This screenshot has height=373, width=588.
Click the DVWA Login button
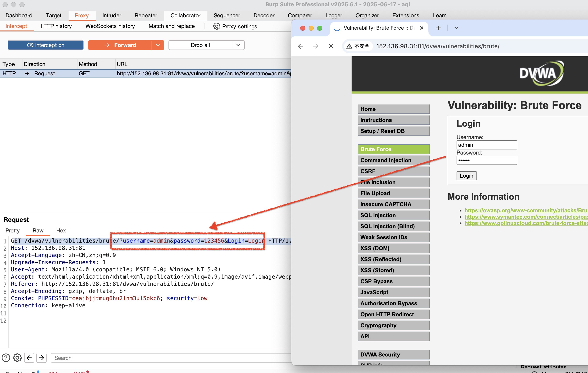pyautogui.click(x=466, y=176)
